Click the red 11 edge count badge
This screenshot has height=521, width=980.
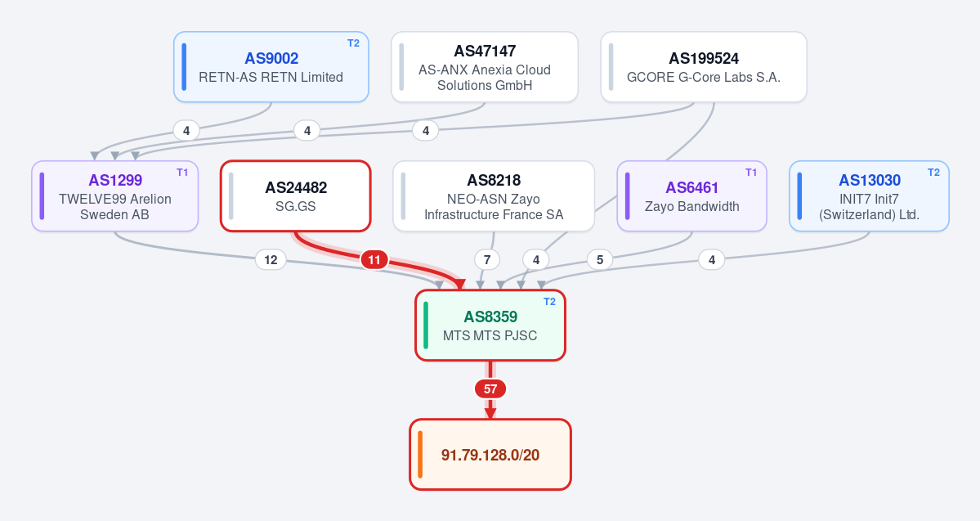pyautogui.click(x=374, y=259)
